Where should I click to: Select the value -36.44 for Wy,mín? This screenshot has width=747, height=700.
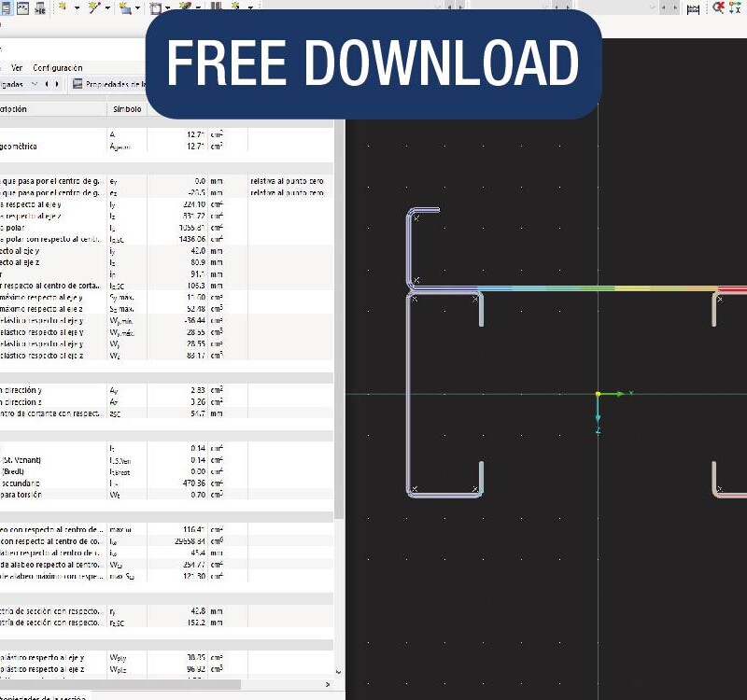click(x=194, y=320)
